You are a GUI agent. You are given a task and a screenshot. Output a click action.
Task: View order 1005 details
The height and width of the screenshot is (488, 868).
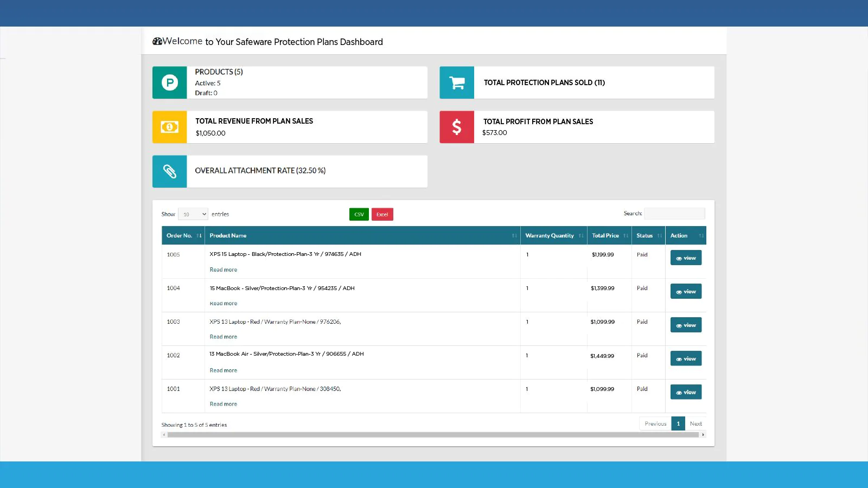pyautogui.click(x=686, y=258)
